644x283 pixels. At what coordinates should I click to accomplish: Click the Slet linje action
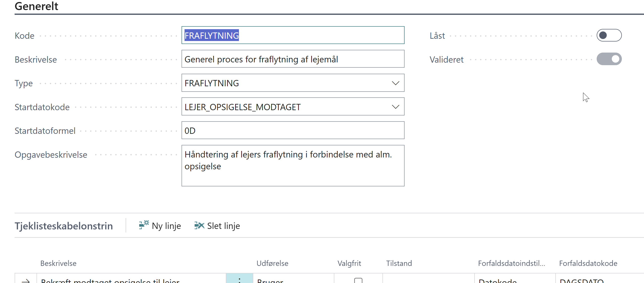pos(217,226)
